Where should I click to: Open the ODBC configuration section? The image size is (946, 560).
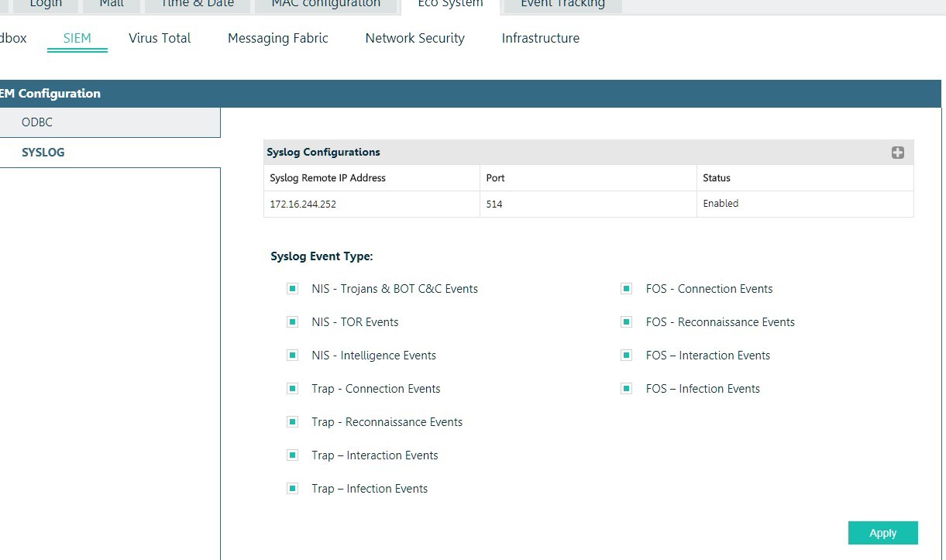[x=37, y=122]
